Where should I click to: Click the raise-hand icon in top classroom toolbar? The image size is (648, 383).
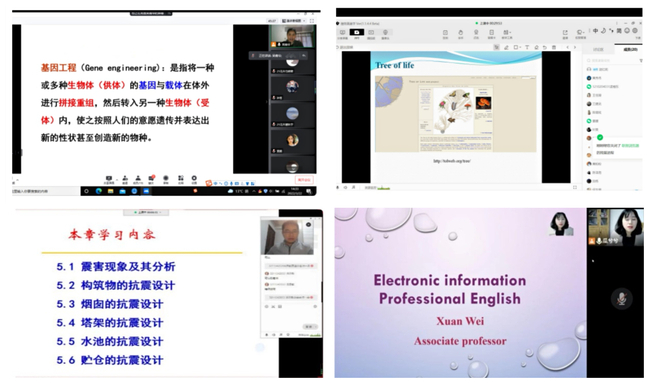tap(460, 33)
